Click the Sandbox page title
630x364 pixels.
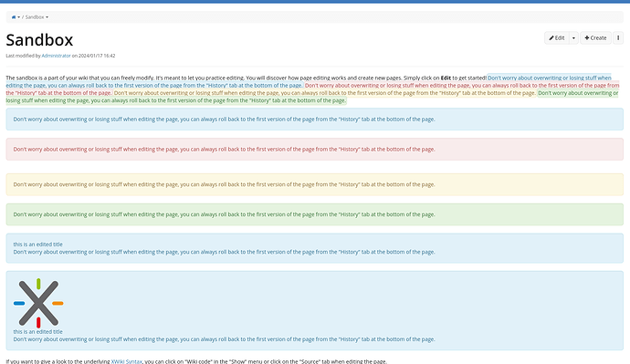39,40
